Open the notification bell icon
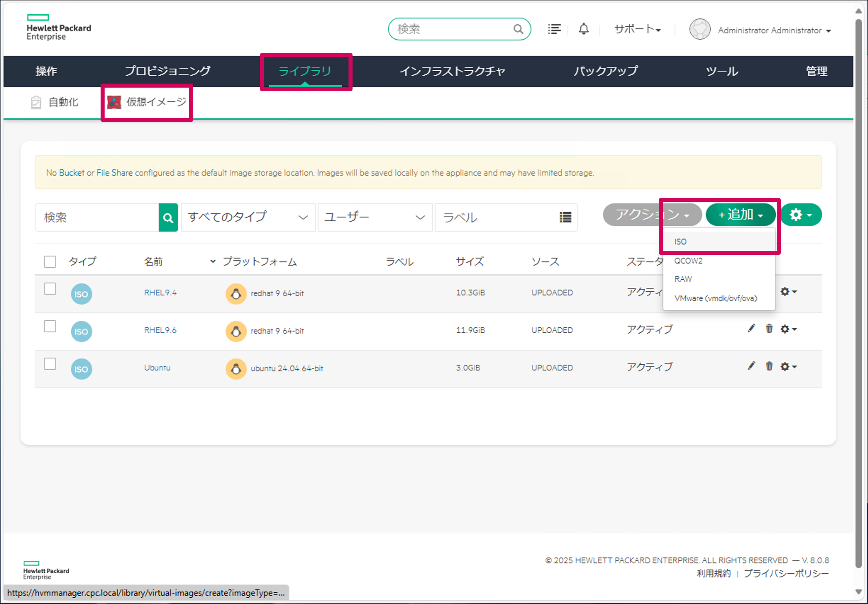868x604 pixels. pyautogui.click(x=584, y=29)
